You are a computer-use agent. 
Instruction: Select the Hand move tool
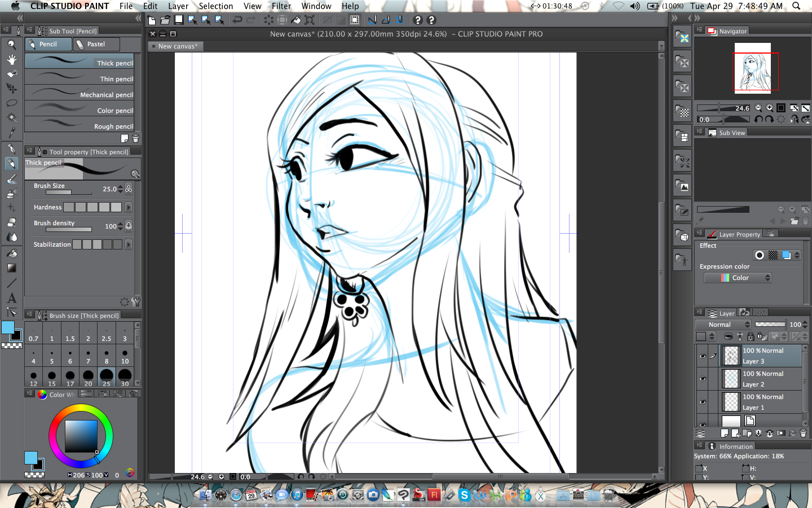pos(11,59)
